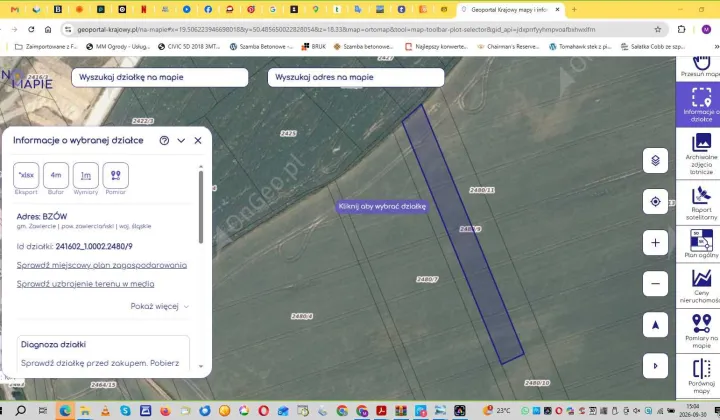Viewport: 720px width, 420px height.
Task: Open the MM Ogrody bookmark
Action: tap(118, 46)
